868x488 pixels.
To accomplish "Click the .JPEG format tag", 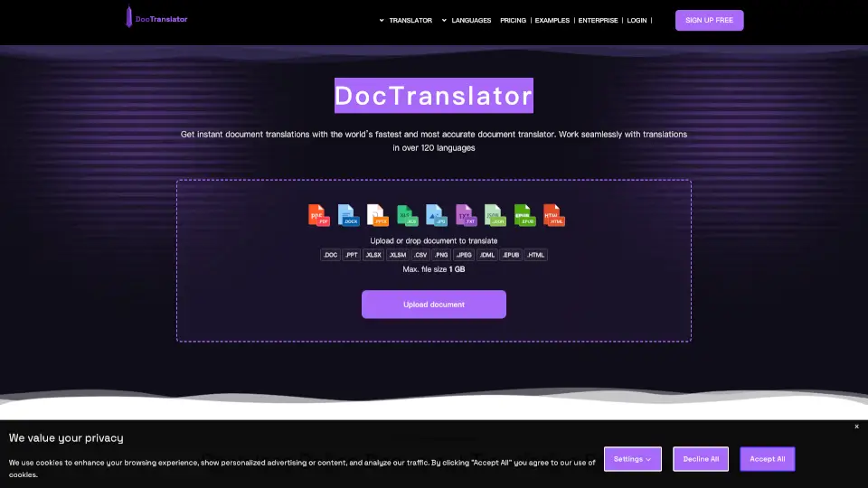I will pos(464,255).
